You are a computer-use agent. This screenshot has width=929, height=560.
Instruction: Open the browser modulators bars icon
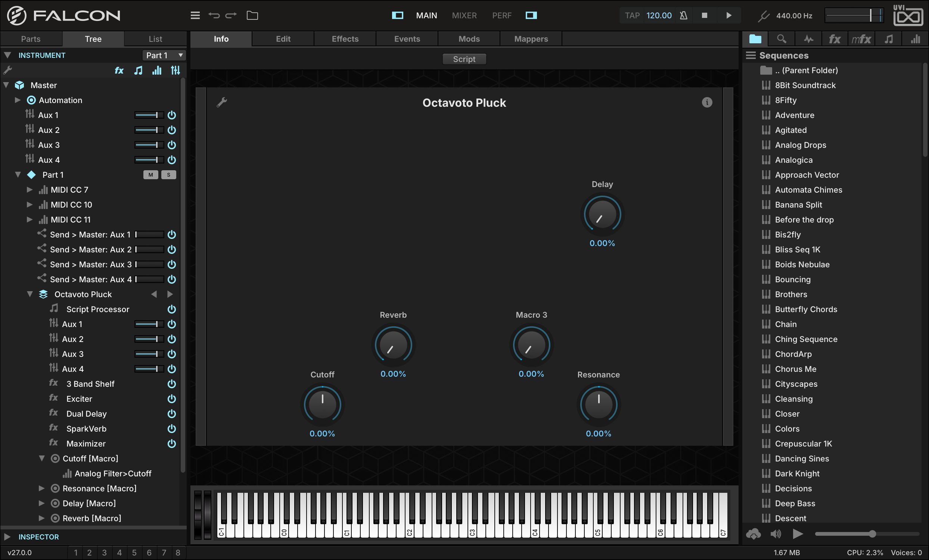coord(916,39)
